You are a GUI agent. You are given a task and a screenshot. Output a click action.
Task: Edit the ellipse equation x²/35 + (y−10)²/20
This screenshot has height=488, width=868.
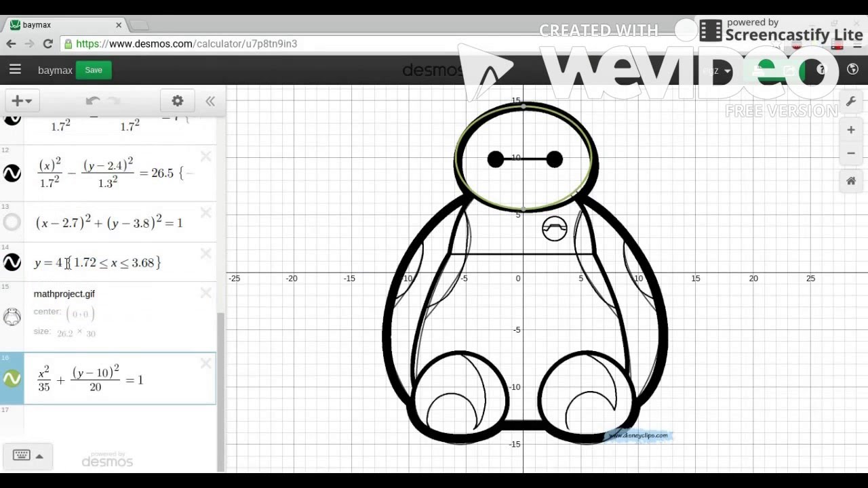[x=90, y=380]
